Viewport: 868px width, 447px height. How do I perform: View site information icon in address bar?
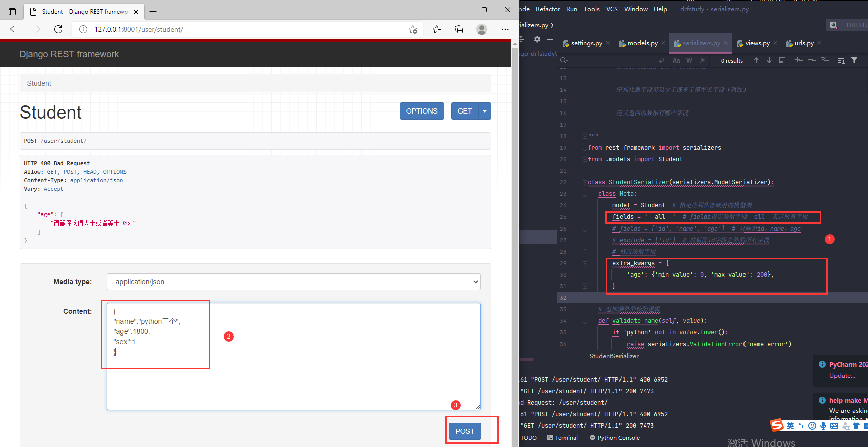click(83, 29)
